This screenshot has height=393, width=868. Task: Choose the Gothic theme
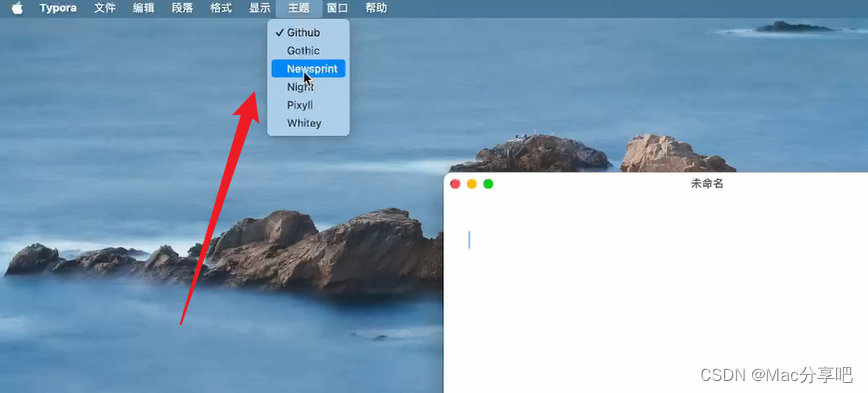[x=309, y=50]
